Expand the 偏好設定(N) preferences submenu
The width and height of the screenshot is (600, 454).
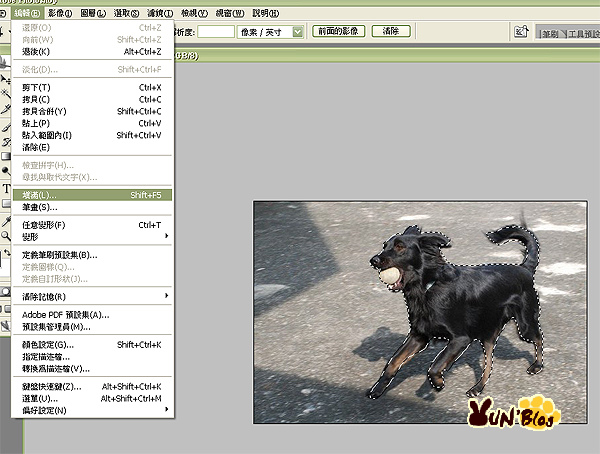coord(92,410)
